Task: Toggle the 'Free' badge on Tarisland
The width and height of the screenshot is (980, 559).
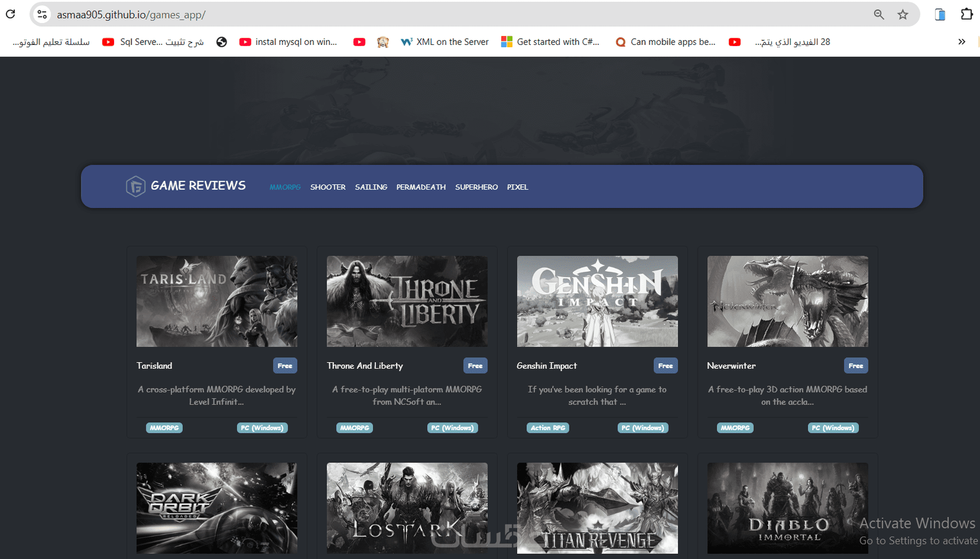Action: tap(285, 365)
